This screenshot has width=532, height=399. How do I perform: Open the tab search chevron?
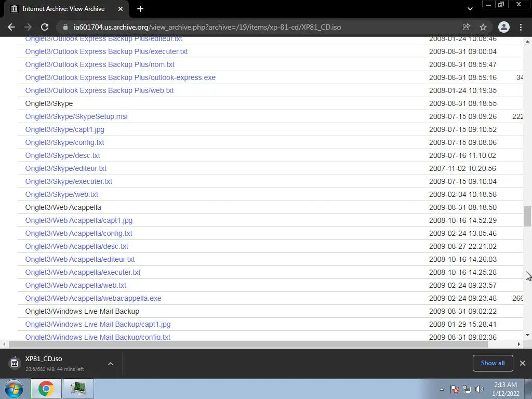(470, 9)
